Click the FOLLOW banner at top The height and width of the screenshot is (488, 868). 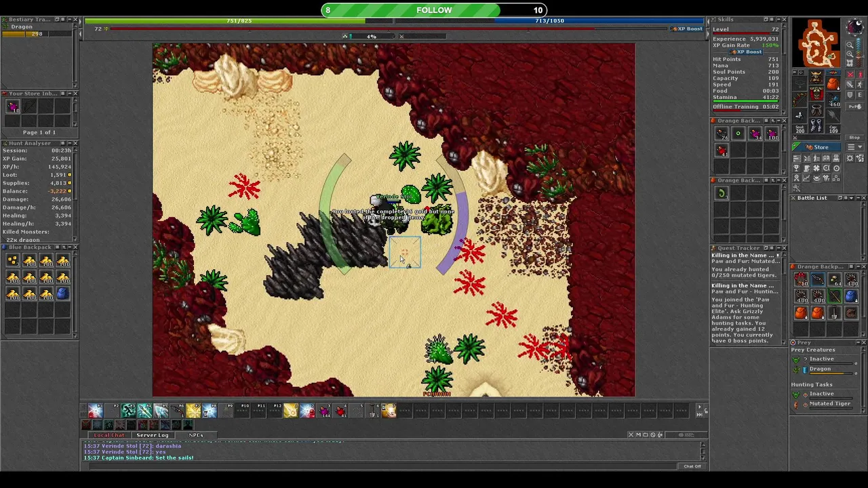point(434,10)
